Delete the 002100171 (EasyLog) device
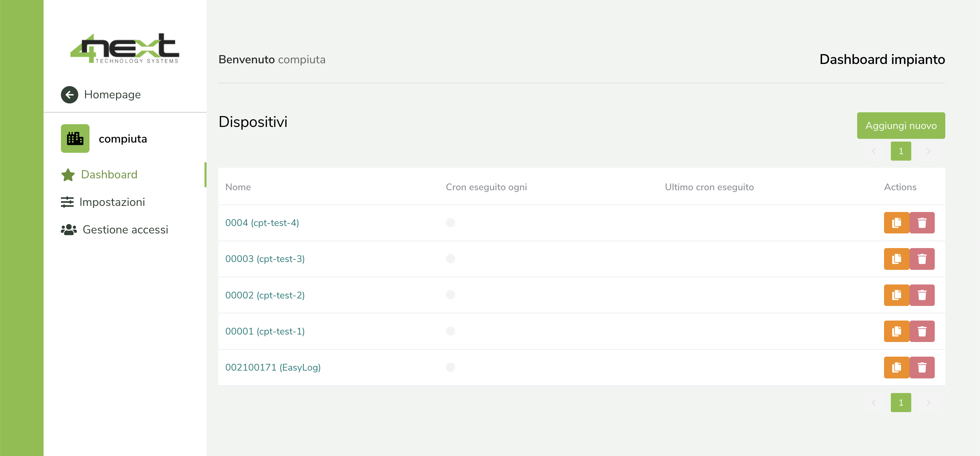Screen dimensions: 980x456 [921, 368]
